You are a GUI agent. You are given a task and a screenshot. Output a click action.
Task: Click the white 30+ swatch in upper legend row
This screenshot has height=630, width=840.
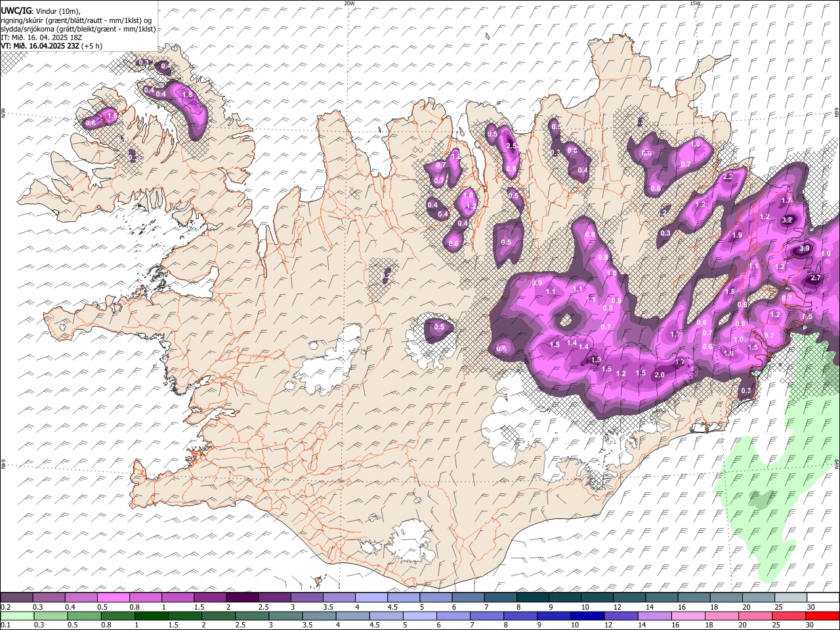coord(824,597)
